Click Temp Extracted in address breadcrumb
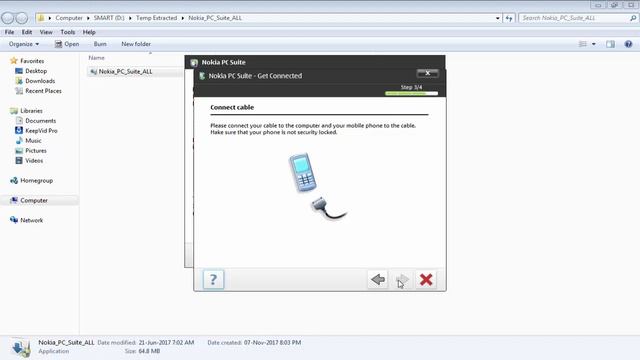640x360 pixels. pos(156,18)
